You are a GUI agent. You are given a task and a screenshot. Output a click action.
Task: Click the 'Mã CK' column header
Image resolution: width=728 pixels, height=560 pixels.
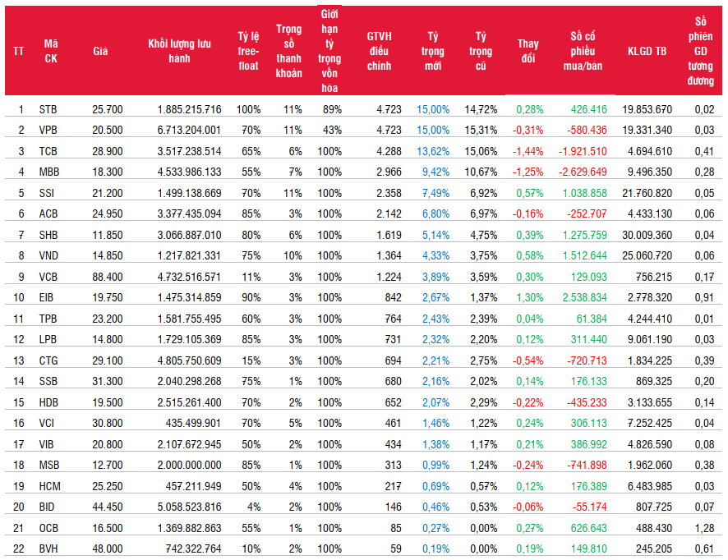[x=51, y=51]
